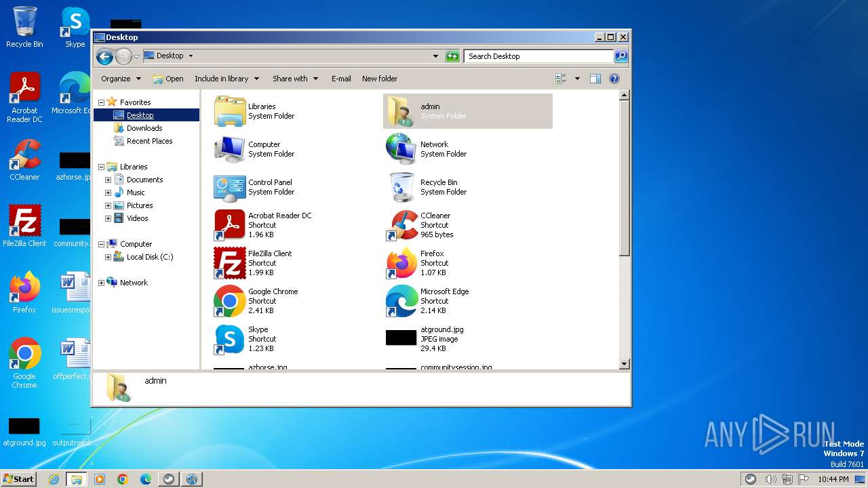Click the green refresh button beside address bar
The height and width of the screenshot is (488, 868).
[452, 56]
